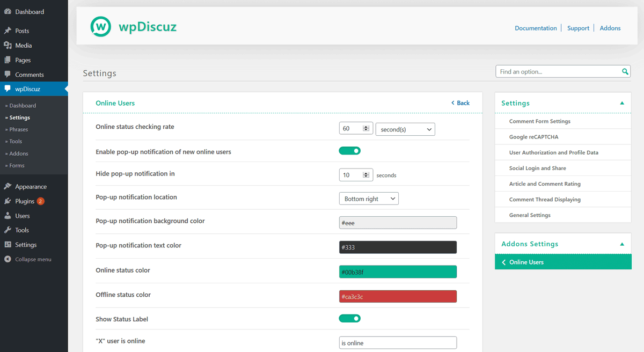Disable pop-up notification of new online users
This screenshot has height=352, width=644.
pyautogui.click(x=349, y=151)
